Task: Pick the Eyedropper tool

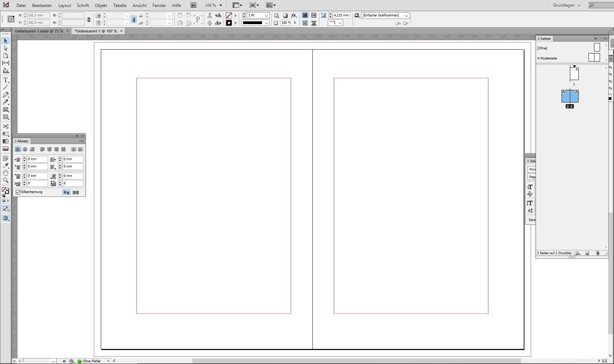Action: click(6, 166)
